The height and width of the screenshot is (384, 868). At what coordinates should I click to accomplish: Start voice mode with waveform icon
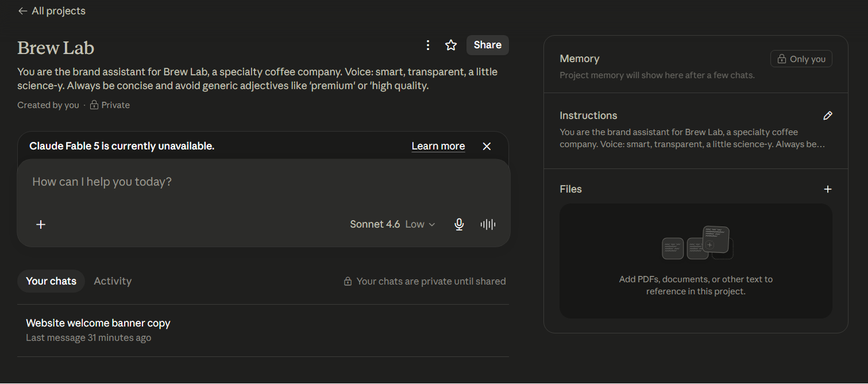(488, 224)
